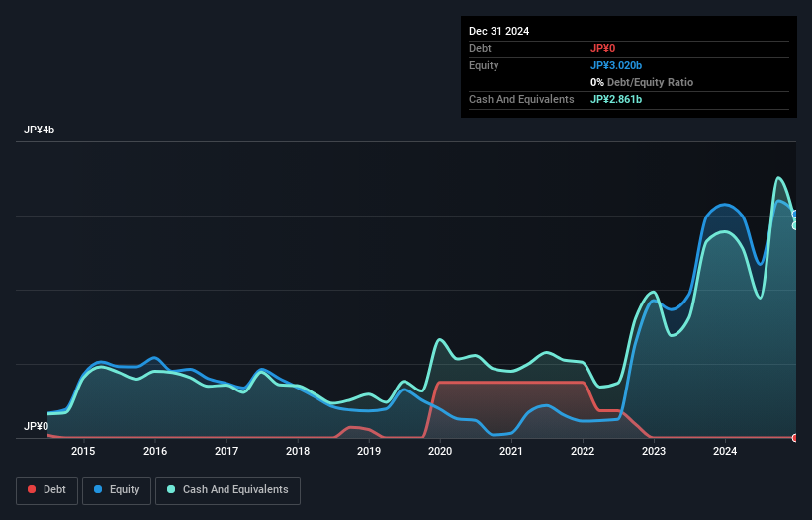Click the tooltip Equity row label

[484, 65]
